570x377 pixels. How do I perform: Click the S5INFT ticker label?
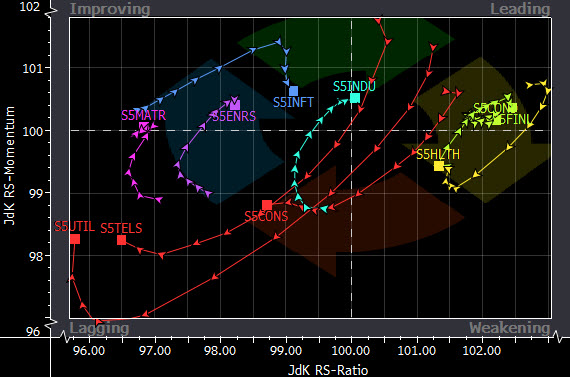(x=293, y=103)
